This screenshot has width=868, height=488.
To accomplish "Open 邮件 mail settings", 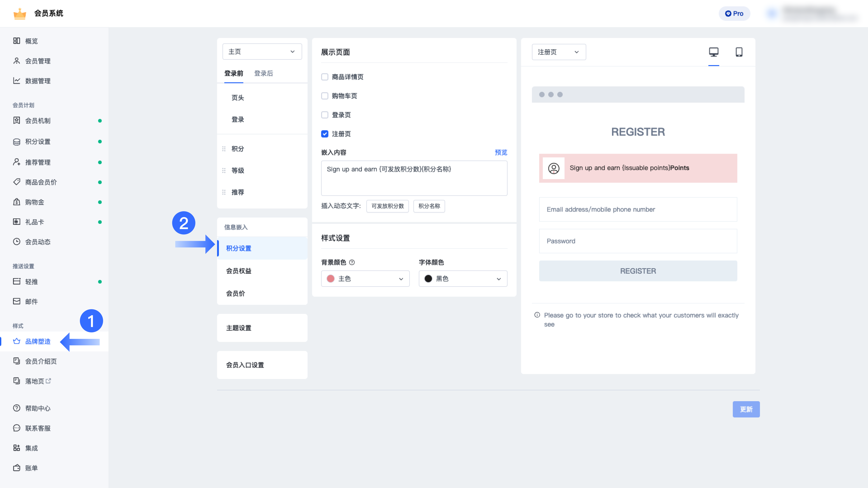I will [x=31, y=301].
